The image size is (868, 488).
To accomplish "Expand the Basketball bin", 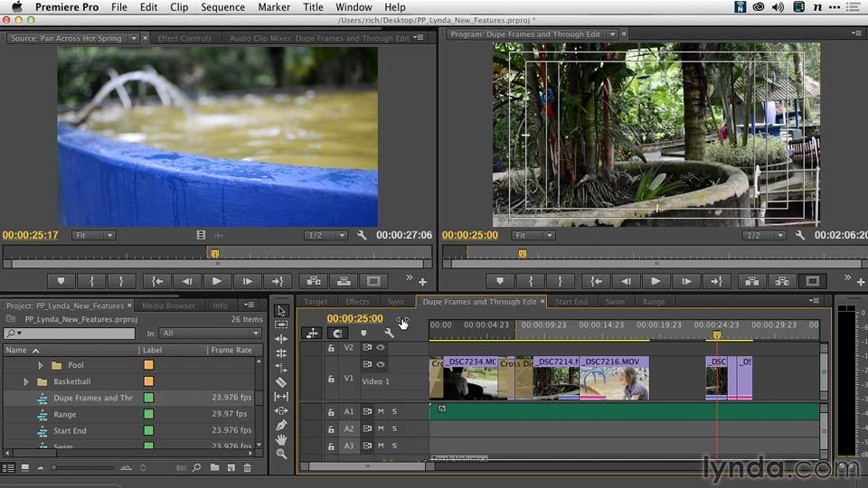I will click(x=26, y=381).
